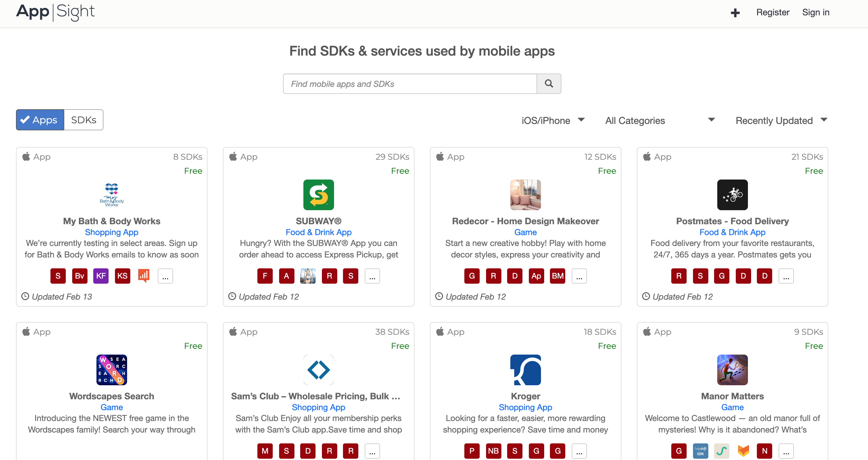Click the KS SDK badge
The image size is (868, 460).
tap(122, 276)
